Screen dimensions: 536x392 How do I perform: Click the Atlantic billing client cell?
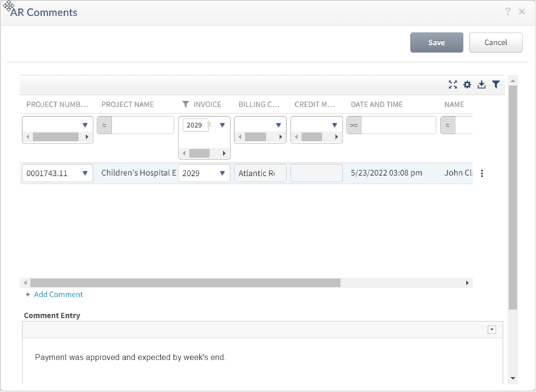260,173
